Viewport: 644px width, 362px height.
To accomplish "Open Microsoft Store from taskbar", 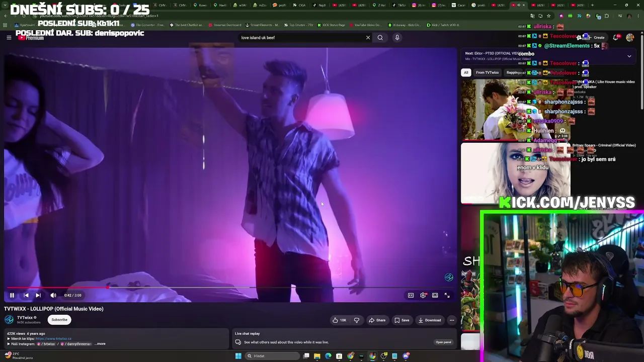I will [339, 356].
